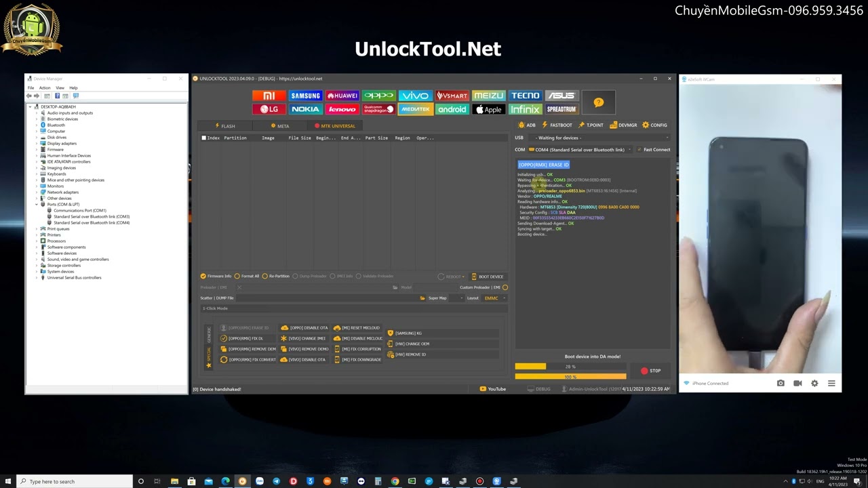
Task: Switch to the FLASH tab
Action: pos(224,126)
